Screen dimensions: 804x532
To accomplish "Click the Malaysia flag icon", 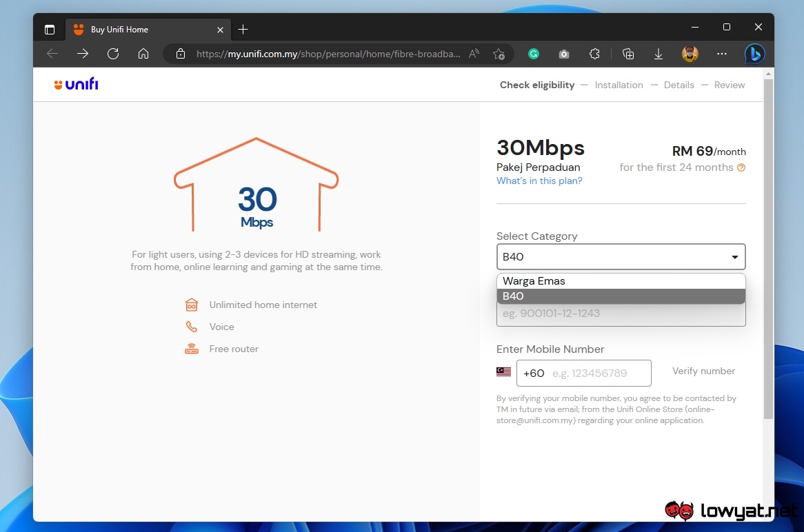I will coord(503,371).
